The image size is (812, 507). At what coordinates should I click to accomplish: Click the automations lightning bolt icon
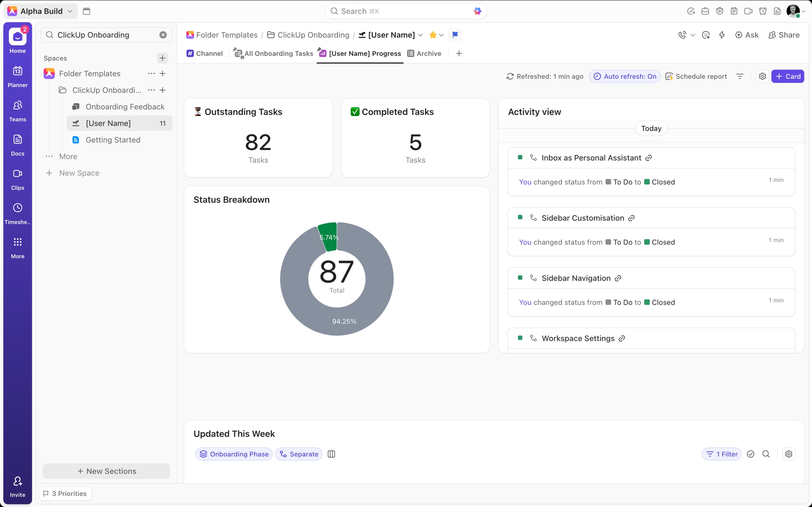tap(722, 35)
